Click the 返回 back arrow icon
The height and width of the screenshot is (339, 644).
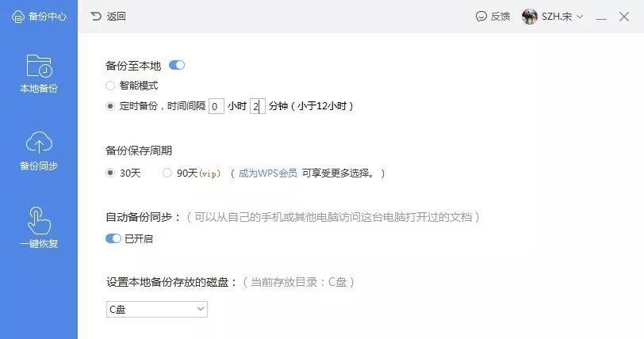(x=96, y=17)
